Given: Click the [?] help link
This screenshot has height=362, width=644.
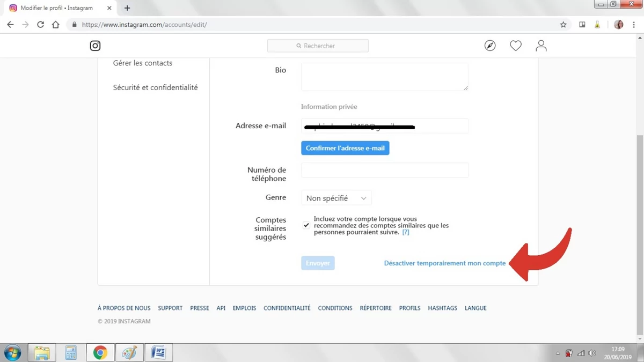Looking at the screenshot, I should click(x=406, y=232).
